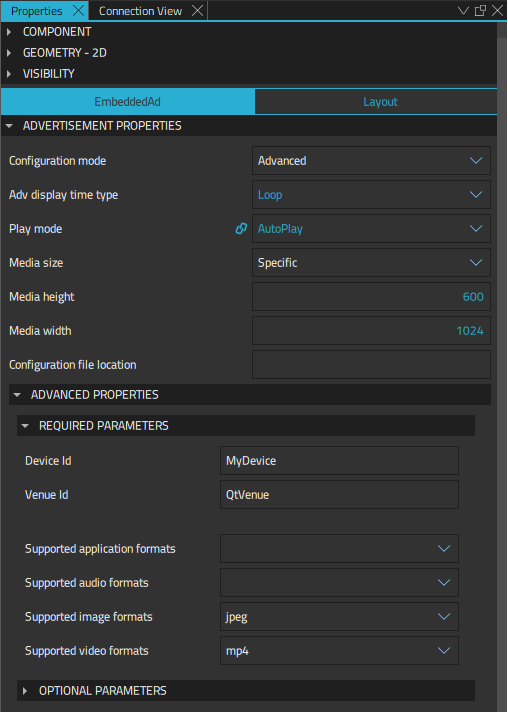Click the Venue Id label

click(47, 494)
